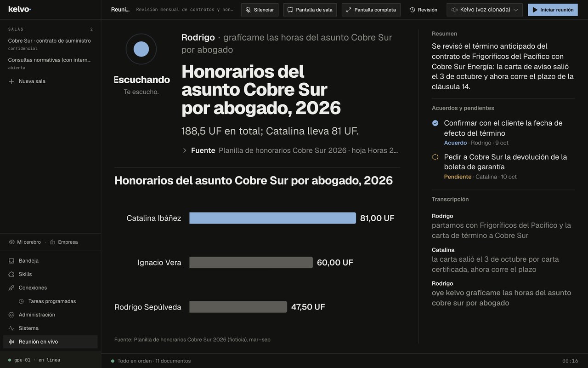This screenshot has width=588, height=368.
Task: Click the Sistema activity icon
Action: (x=11, y=328)
